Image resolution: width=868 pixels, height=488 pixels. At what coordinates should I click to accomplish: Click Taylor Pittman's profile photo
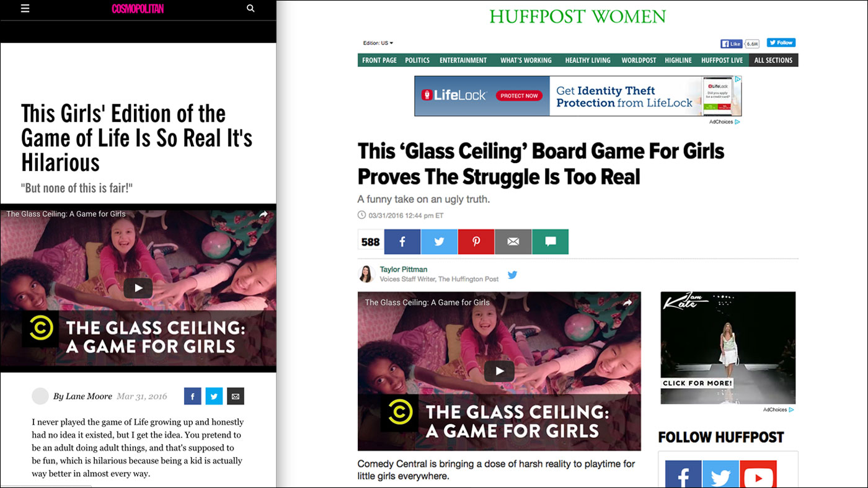click(366, 274)
